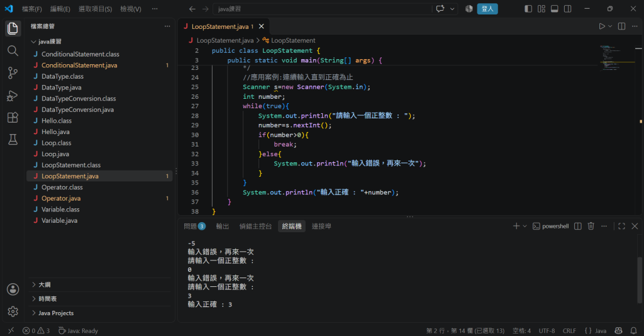This screenshot has height=336, width=644.
Task: Open the run button dropdown arrow
Action: click(610, 26)
